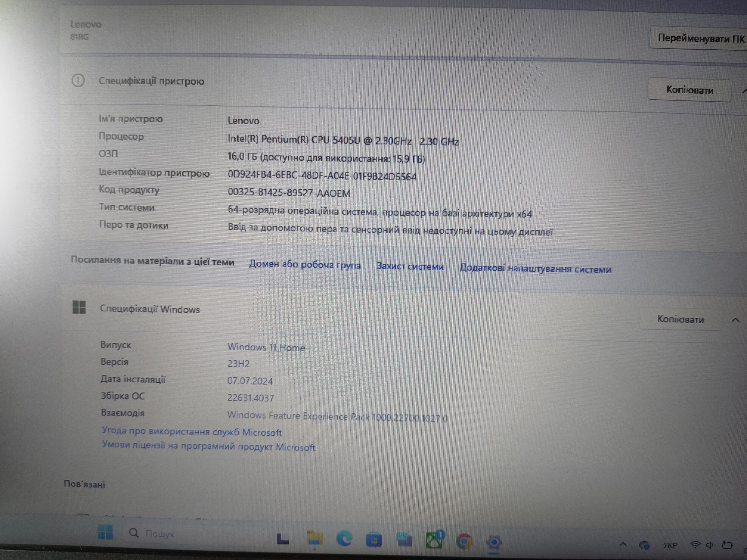Screen dimensions: 747x560
Task: Select Windows Feature Experience Pack value
Action: [x=337, y=416]
